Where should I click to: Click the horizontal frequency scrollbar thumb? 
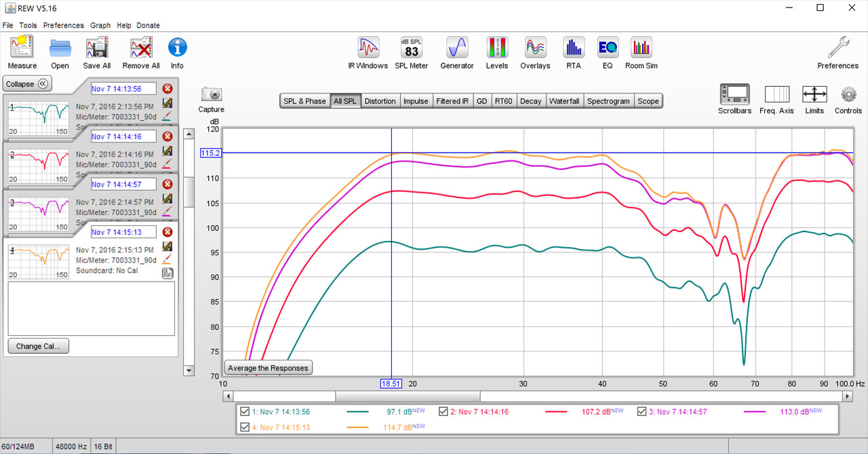coord(407,396)
